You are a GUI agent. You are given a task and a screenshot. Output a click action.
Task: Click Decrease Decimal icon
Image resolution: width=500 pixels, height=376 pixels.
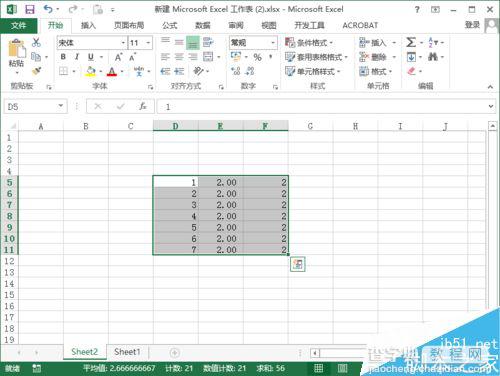click(250, 71)
